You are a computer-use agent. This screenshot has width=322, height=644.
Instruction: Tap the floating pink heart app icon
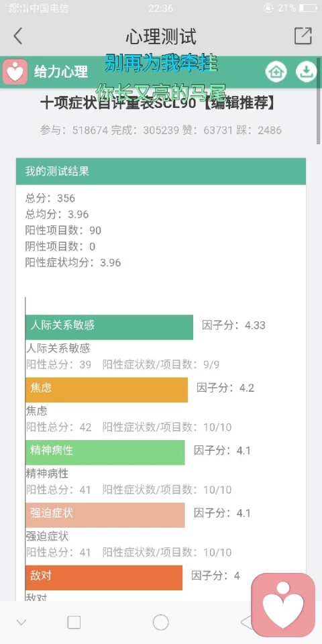point(283,605)
